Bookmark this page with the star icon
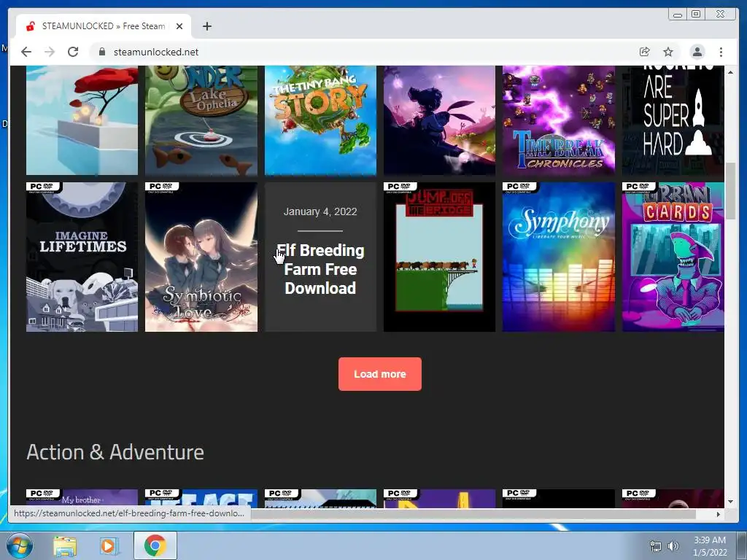 tap(668, 52)
